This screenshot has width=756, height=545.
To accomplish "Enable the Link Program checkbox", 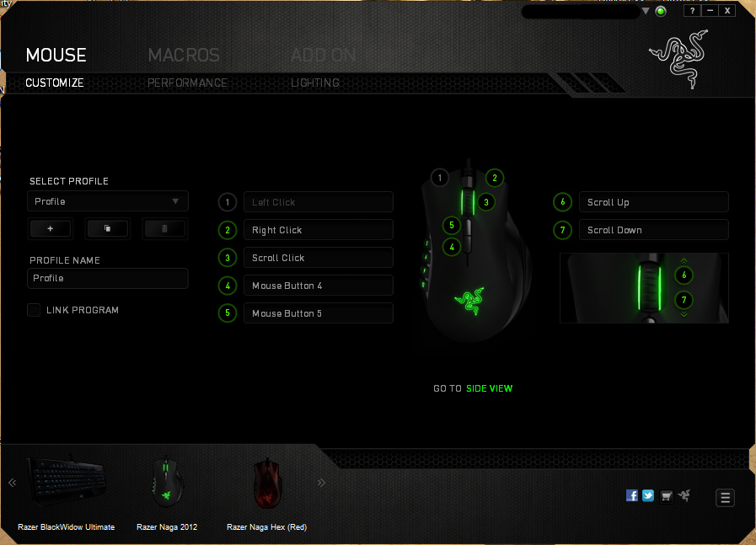I will tap(34, 310).
